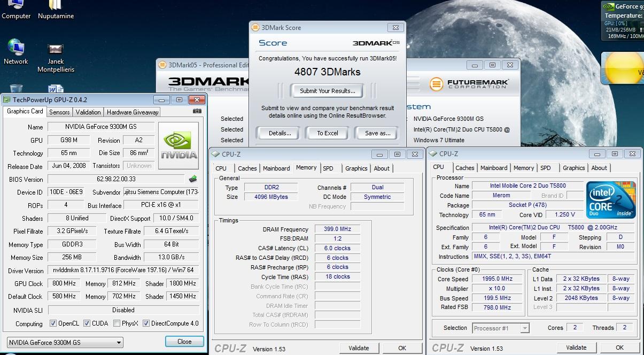Open SPD tab in right CPU-Z window
Image resolution: width=644 pixels, height=355 pixels.
click(546, 168)
